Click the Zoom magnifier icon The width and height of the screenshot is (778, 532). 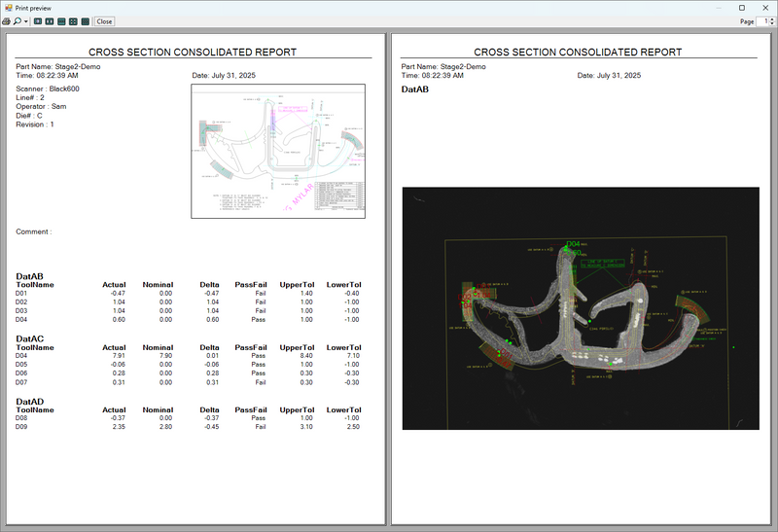[18, 20]
